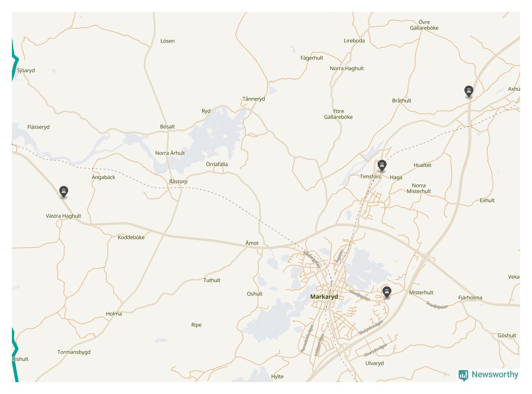Viewport: 532px width, 394px height.
Task: Select the Tormansbygd label
Action: [74, 352]
